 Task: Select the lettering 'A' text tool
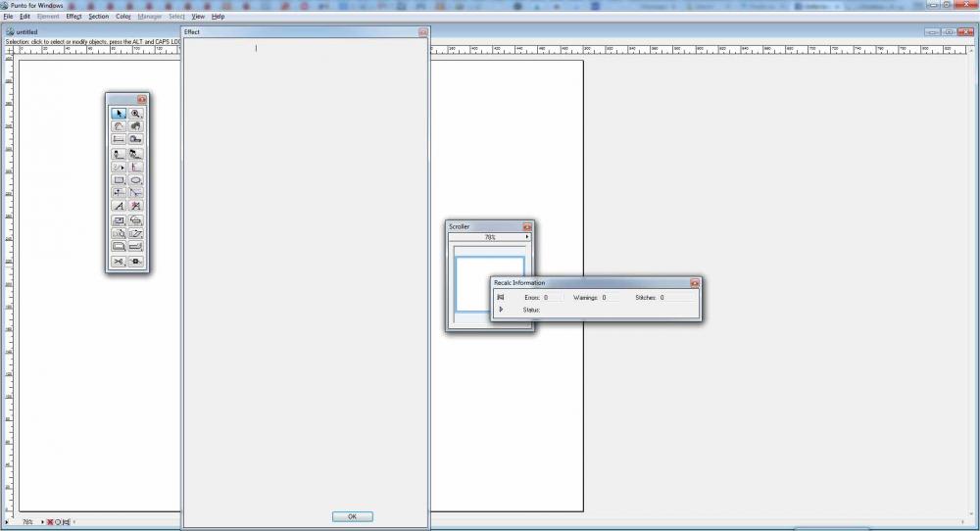tap(118, 207)
